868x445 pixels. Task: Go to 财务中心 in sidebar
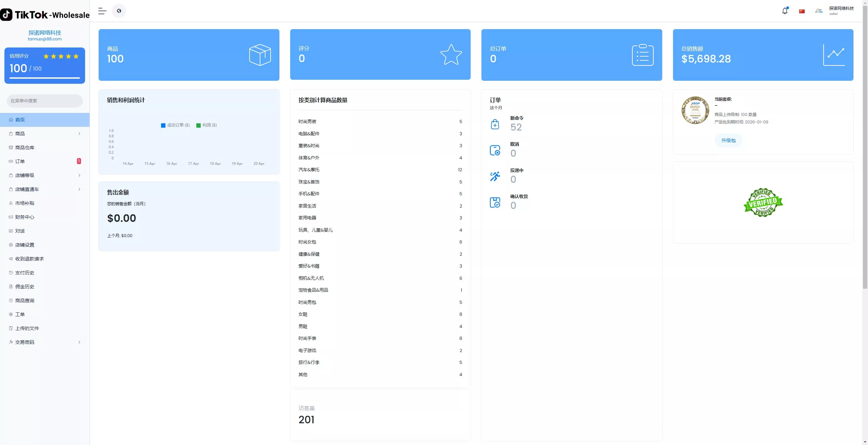[24, 217]
